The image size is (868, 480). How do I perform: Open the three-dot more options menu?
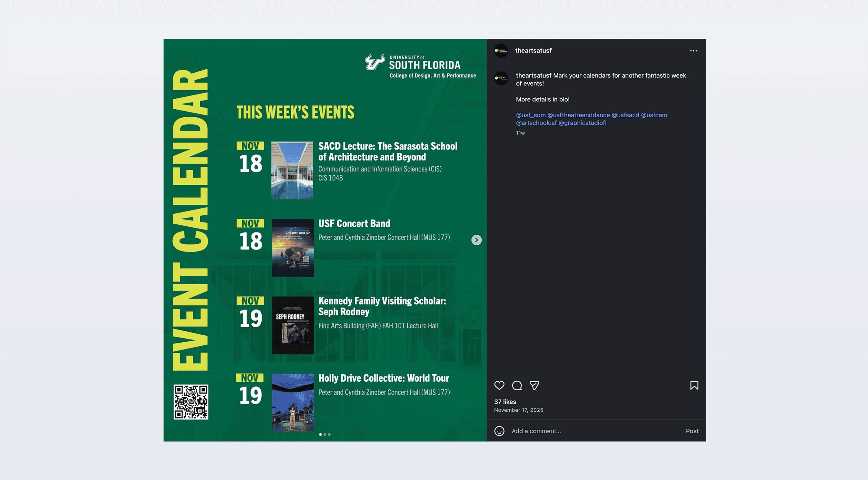pyautogui.click(x=693, y=51)
